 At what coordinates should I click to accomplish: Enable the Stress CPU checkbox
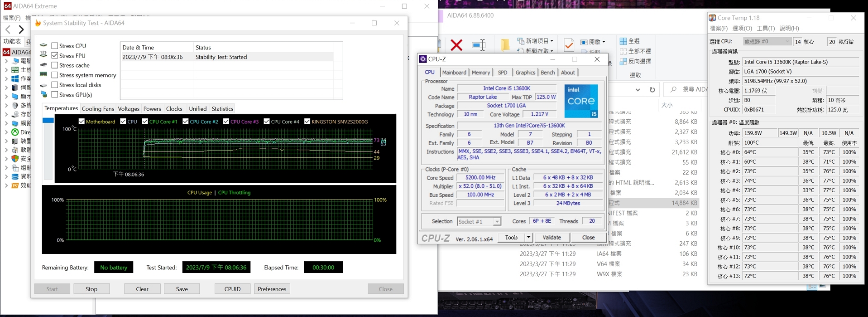(55, 46)
